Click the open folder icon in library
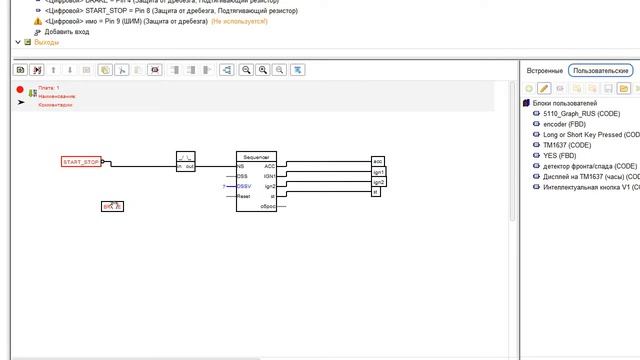 click(x=624, y=88)
